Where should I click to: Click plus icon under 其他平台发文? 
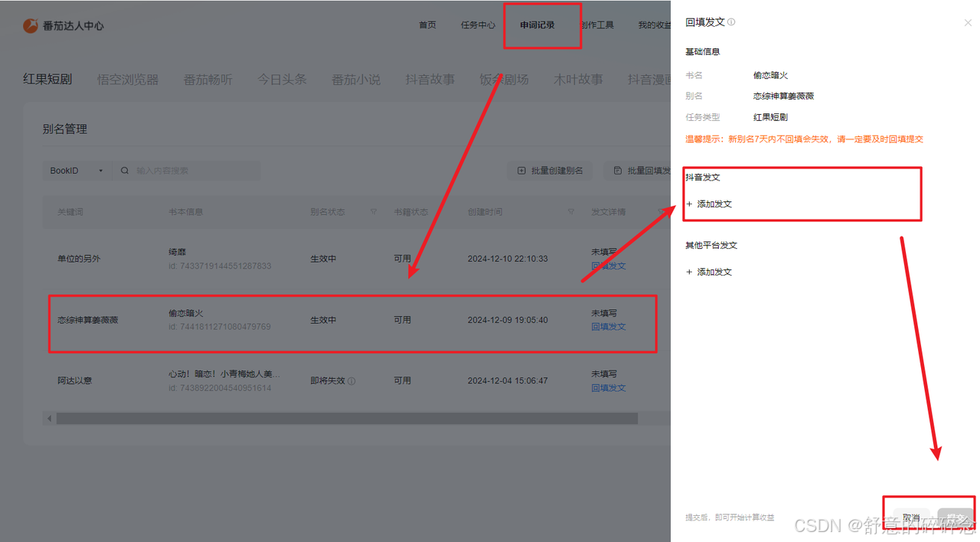689,273
